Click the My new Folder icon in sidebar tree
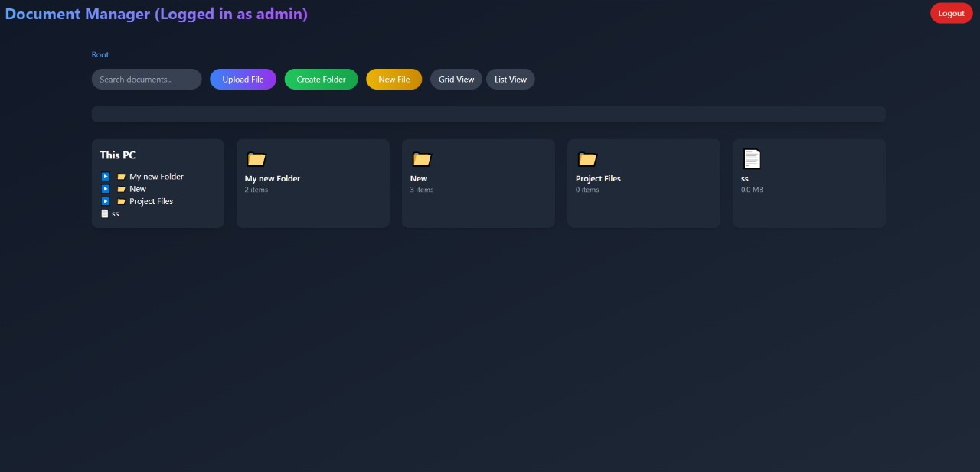 point(121,177)
